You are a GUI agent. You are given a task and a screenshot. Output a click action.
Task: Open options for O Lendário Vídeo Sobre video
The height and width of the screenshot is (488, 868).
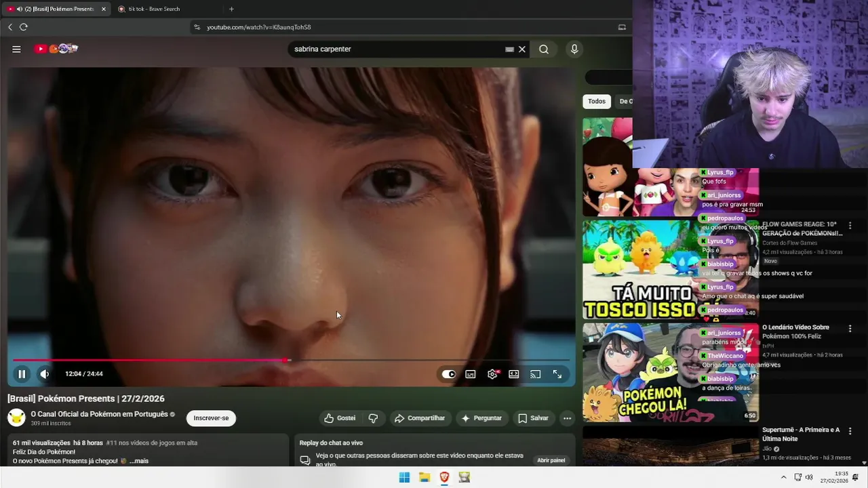pyautogui.click(x=850, y=328)
